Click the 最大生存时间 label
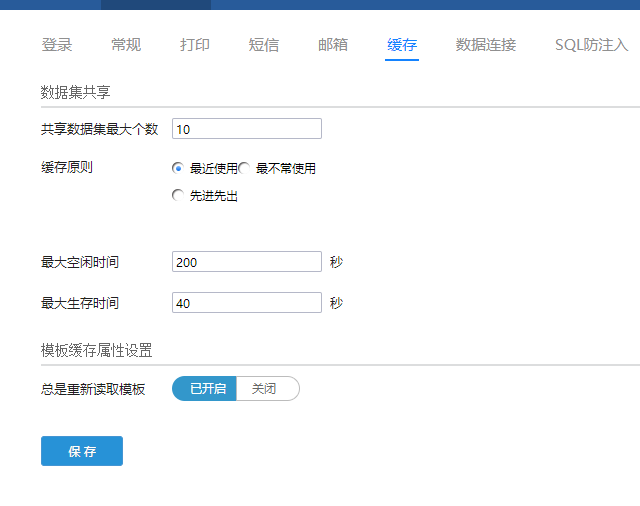640x506 pixels. (80, 303)
